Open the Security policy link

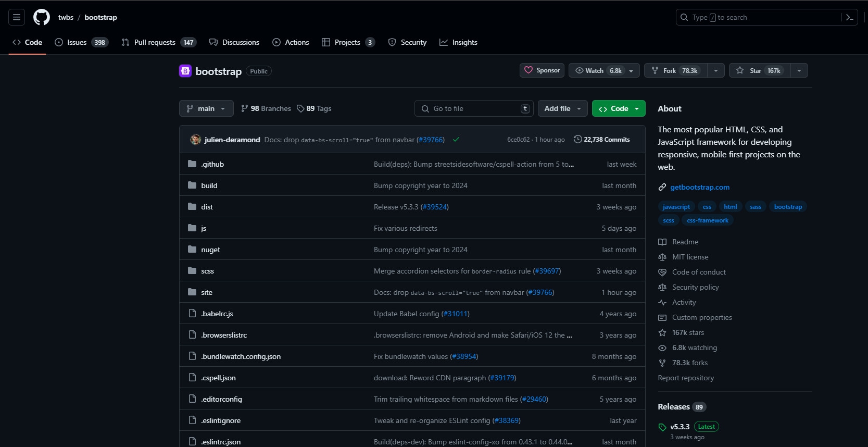[x=695, y=287]
